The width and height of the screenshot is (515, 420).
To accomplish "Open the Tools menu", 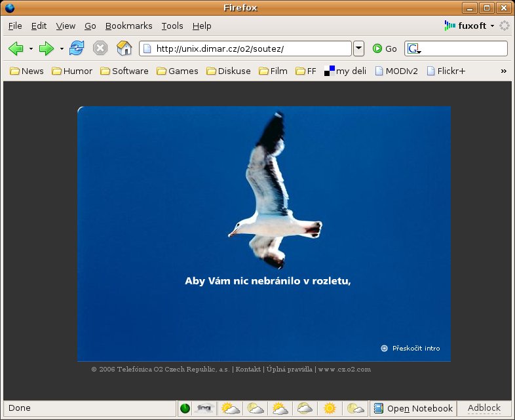I will point(172,26).
